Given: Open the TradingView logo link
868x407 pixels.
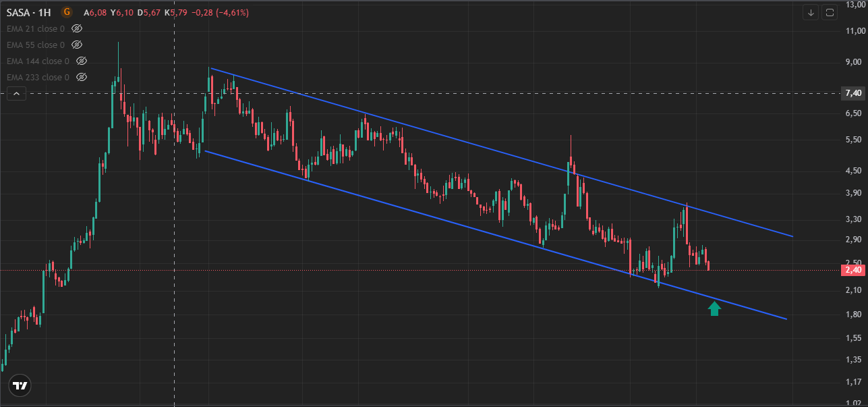Looking at the screenshot, I should [x=20, y=386].
